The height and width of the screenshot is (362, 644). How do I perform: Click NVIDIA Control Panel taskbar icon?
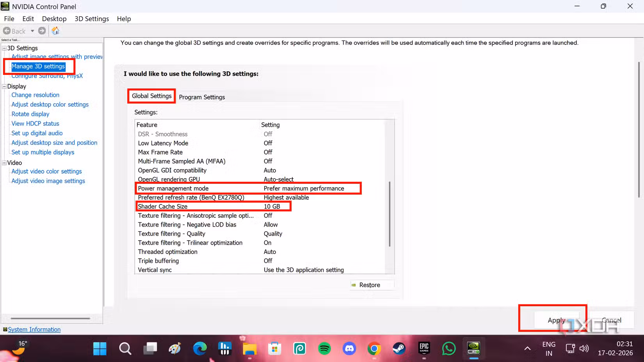click(474, 349)
